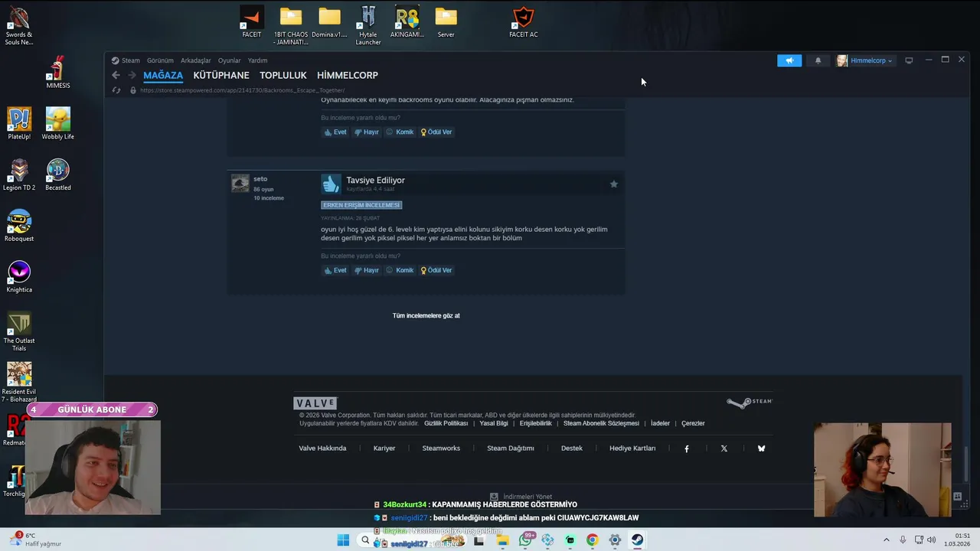The height and width of the screenshot is (551, 980).
Task: Open the Knightica desktop shortcut
Action: coord(19,277)
